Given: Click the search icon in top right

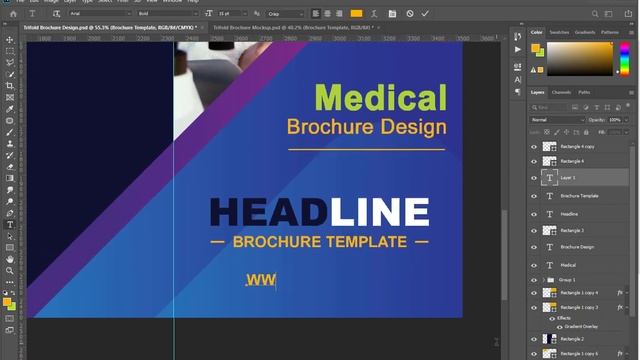Looking at the screenshot, I should tap(595, 13).
